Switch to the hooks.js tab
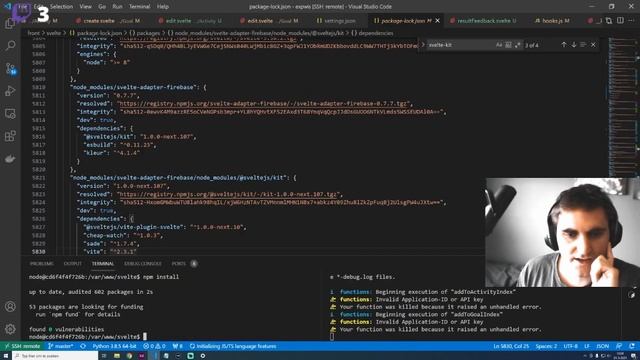This screenshot has height=360, width=640. click(552, 20)
